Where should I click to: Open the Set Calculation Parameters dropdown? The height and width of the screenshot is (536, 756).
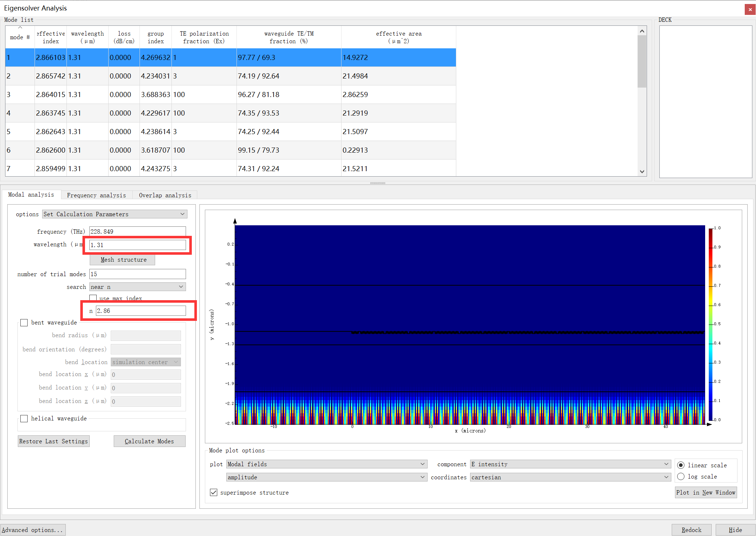114,214
